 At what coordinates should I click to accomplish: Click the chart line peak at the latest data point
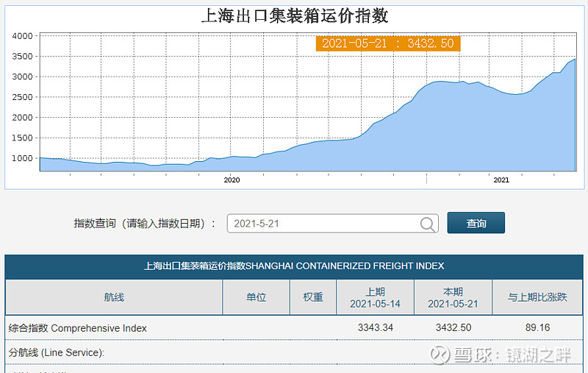coord(575,60)
